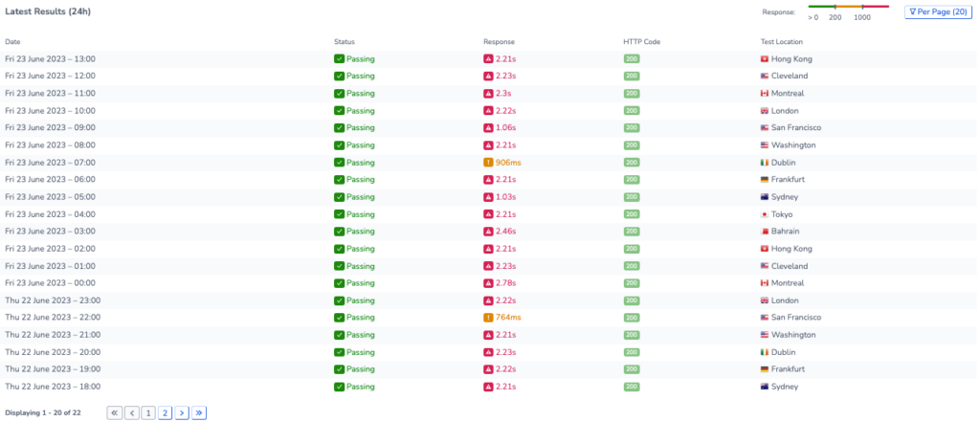Click the Hong Kong flag in 13:00 row
This screenshot has width=980, height=422.
(x=764, y=58)
